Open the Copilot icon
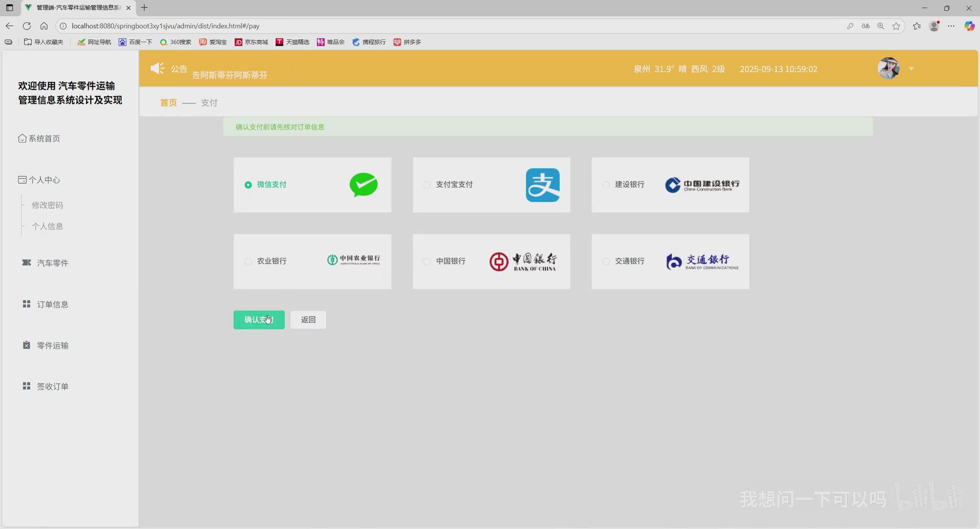The width and height of the screenshot is (980, 529). tap(969, 26)
